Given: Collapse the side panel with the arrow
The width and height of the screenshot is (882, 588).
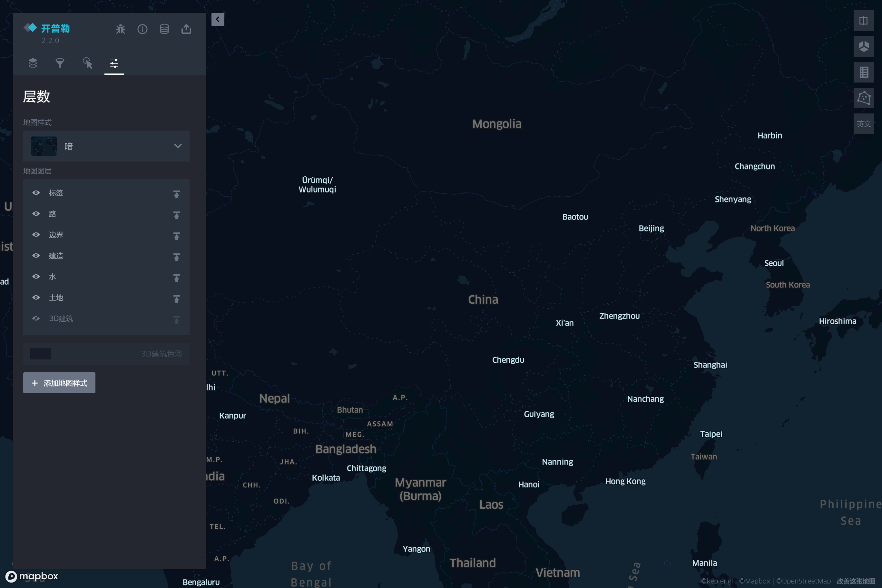Looking at the screenshot, I should tap(218, 19).
